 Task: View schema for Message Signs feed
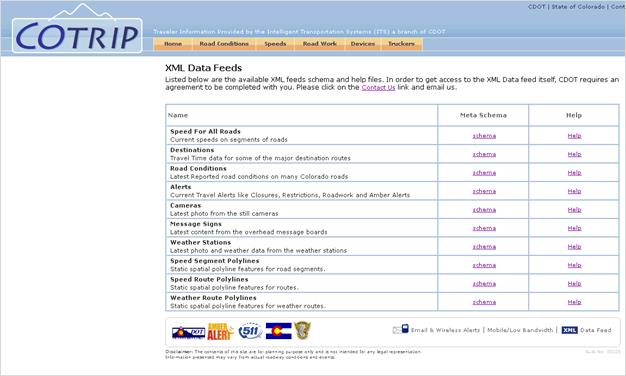pyautogui.click(x=484, y=228)
